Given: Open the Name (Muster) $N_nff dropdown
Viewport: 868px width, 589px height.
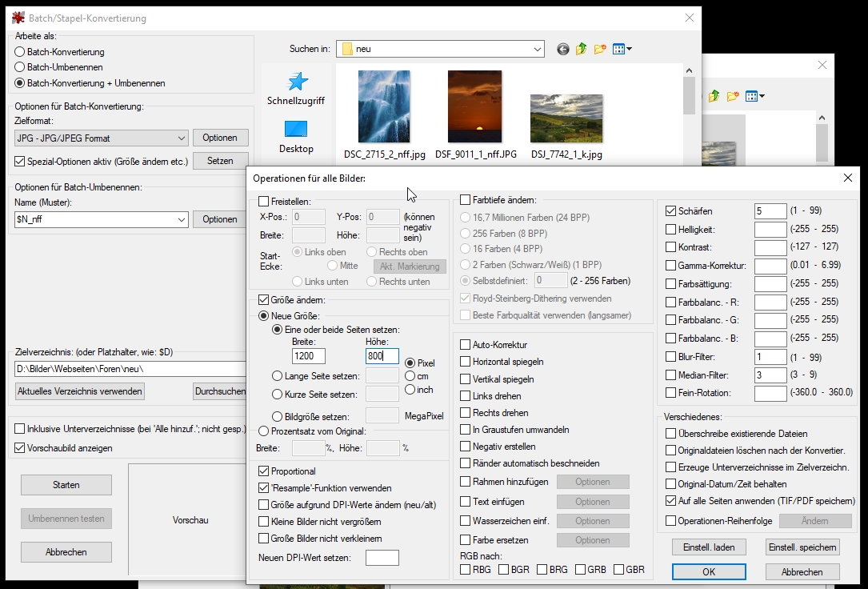Looking at the screenshot, I should (x=181, y=219).
